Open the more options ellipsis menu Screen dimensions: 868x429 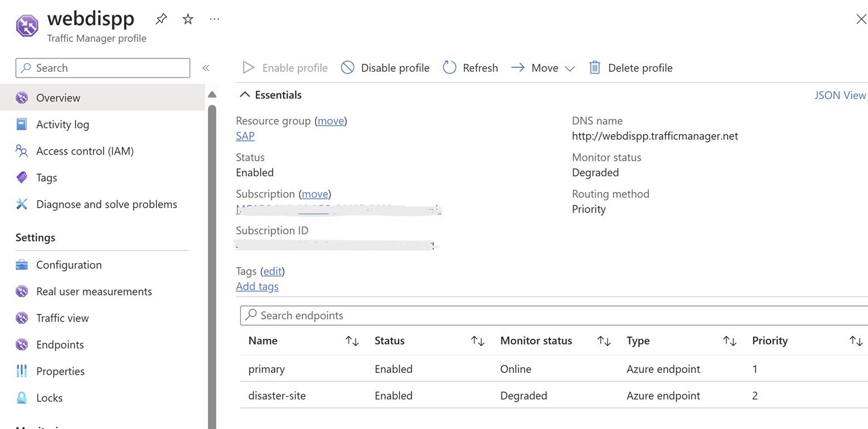tap(214, 19)
